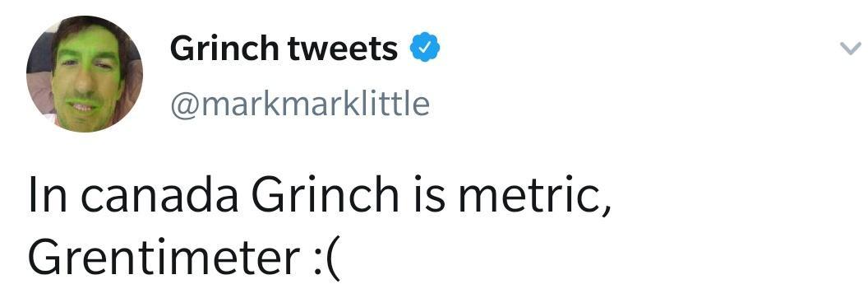Expand the tweet options chevron

point(850,49)
